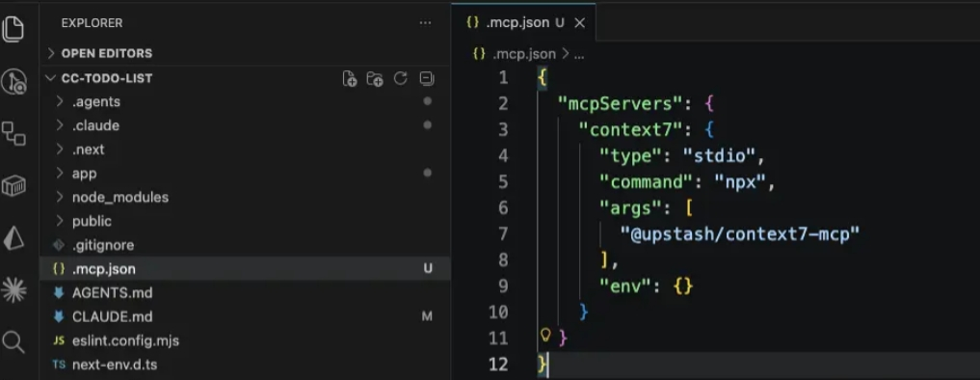Open Explorer more actions ellipsis menu

point(426,23)
